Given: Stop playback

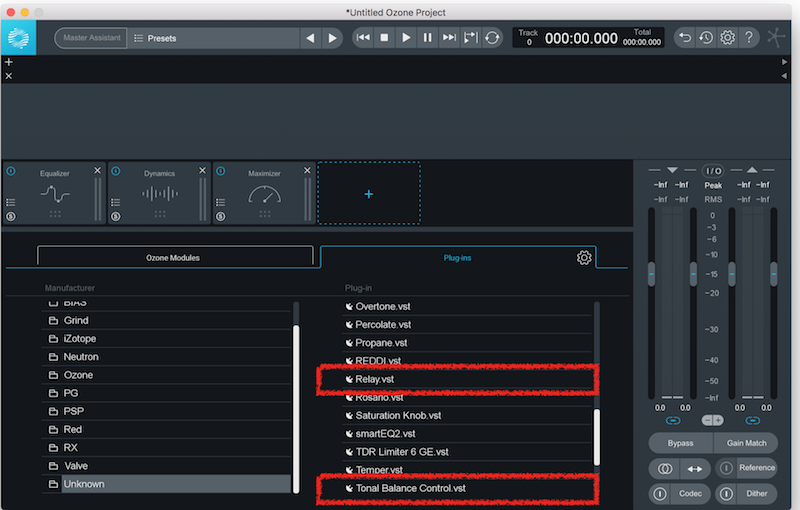Looking at the screenshot, I should pyautogui.click(x=385, y=38).
